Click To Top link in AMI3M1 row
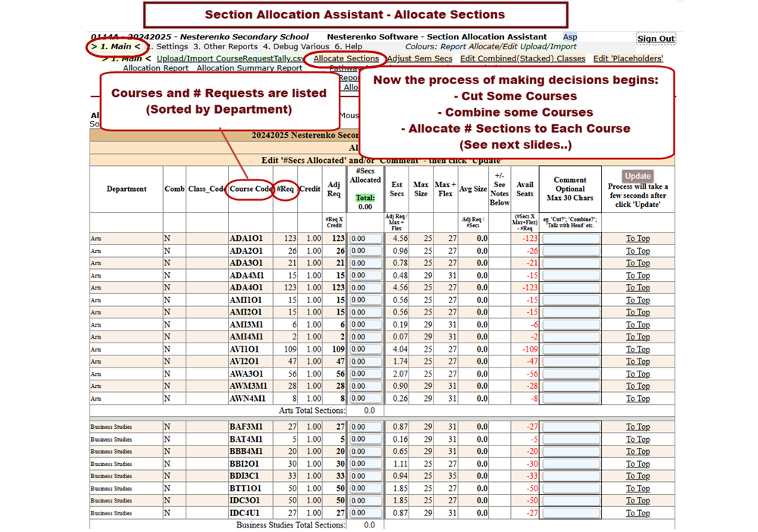Viewport: 758px width, 532px height. pyautogui.click(x=637, y=324)
